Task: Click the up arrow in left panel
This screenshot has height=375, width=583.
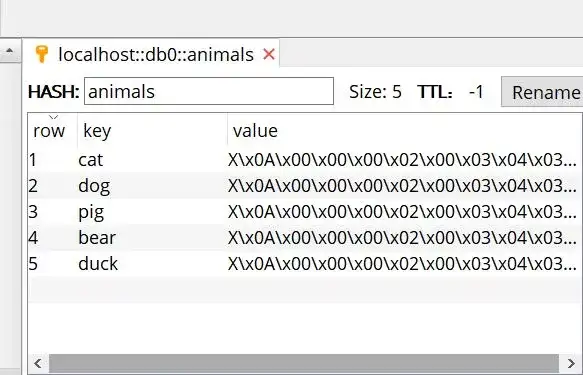Action: (x=9, y=50)
